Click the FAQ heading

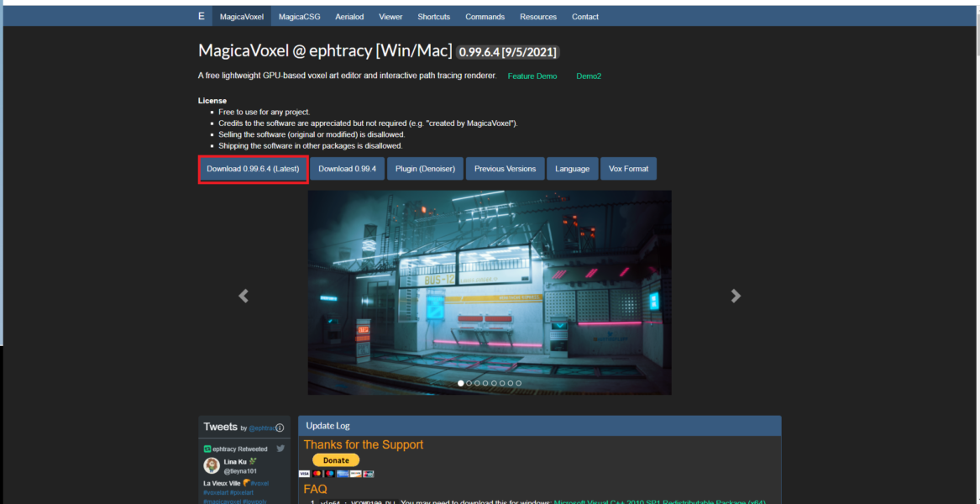[315, 489]
